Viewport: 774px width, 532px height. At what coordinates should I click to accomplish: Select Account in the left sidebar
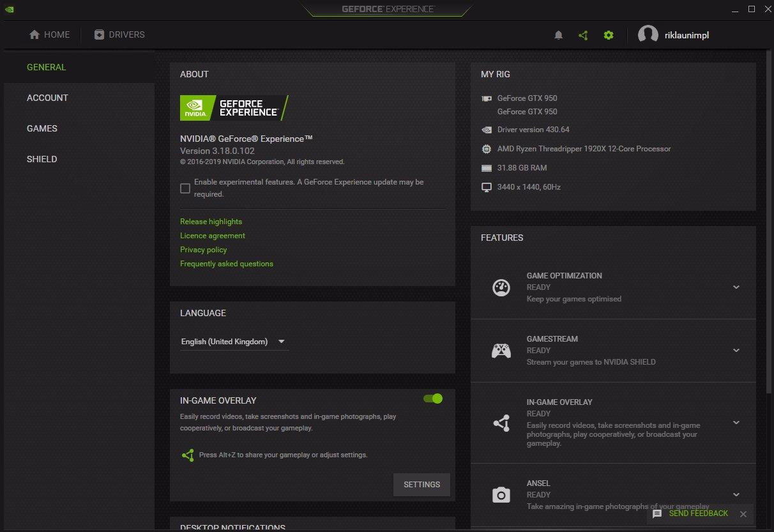click(47, 98)
